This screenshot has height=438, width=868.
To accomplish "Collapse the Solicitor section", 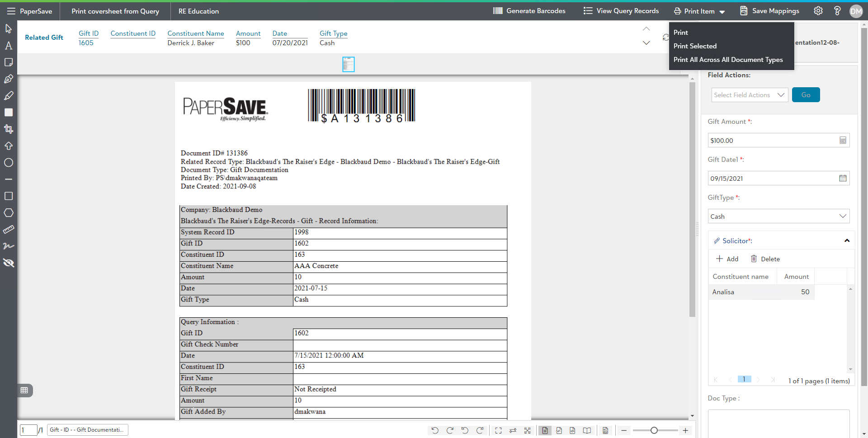I will pos(847,241).
